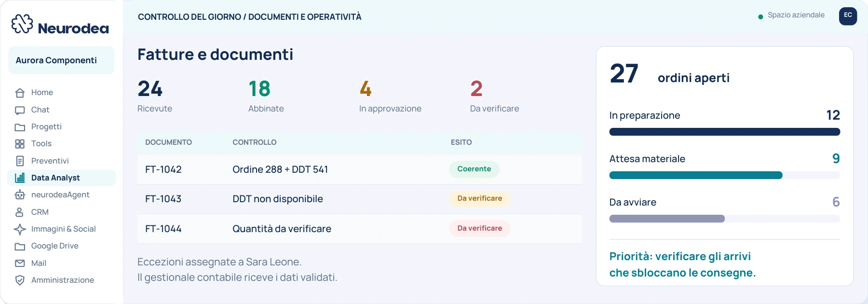Click the CRM person icon

click(20, 212)
